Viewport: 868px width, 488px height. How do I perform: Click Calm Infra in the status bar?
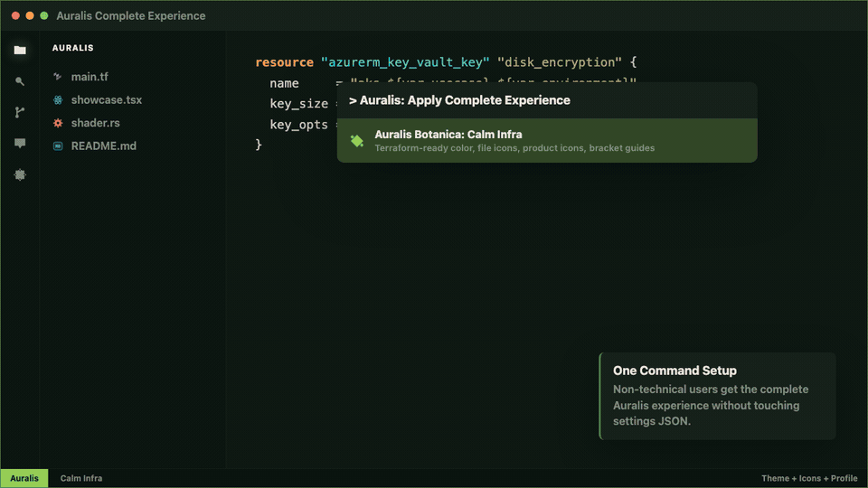81,478
